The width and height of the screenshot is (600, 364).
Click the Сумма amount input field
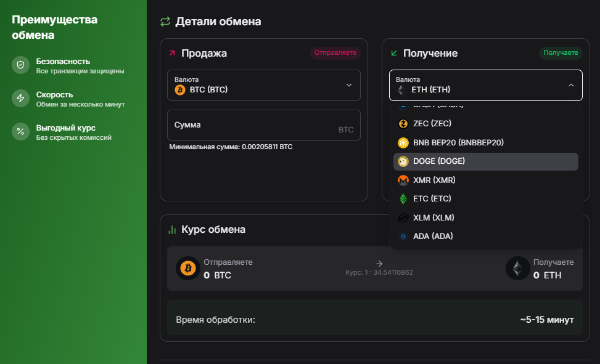point(264,126)
